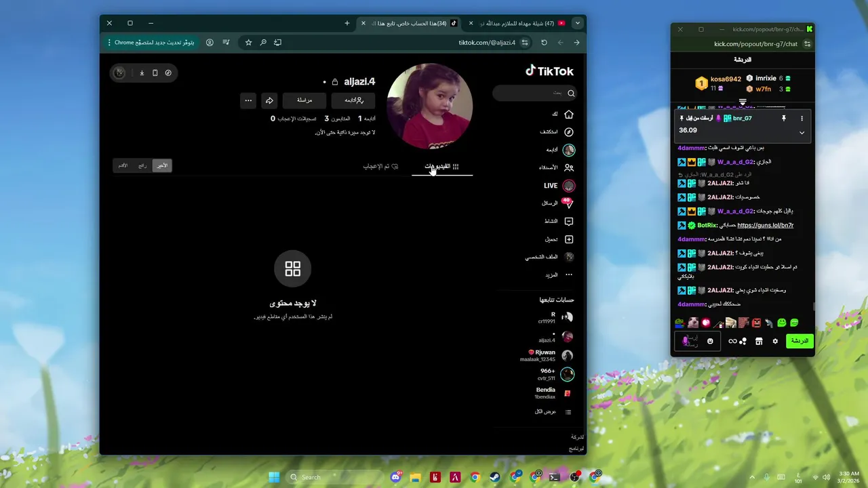The width and height of the screenshot is (868, 488).
Task: Click the share arrow on aljazi.4 profile
Action: point(269,100)
